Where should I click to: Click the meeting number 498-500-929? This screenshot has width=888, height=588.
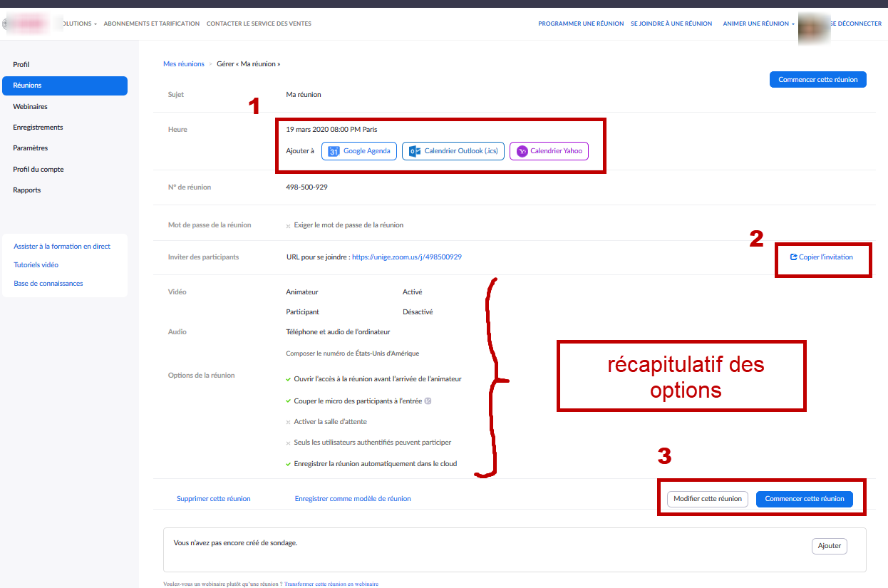pos(306,187)
